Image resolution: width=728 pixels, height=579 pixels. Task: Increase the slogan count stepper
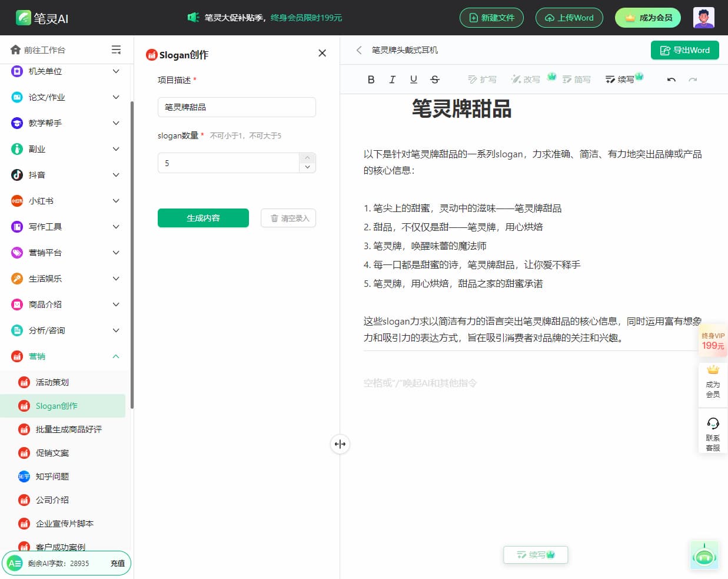coord(307,158)
